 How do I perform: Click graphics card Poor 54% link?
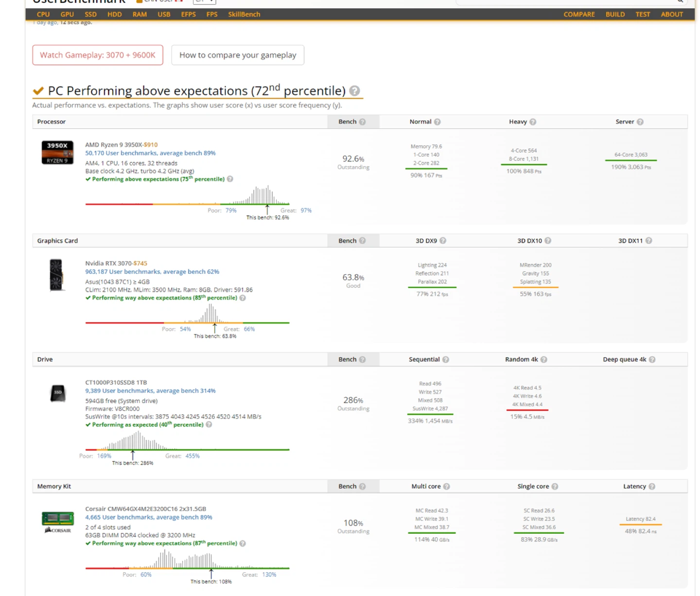coord(185,329)
